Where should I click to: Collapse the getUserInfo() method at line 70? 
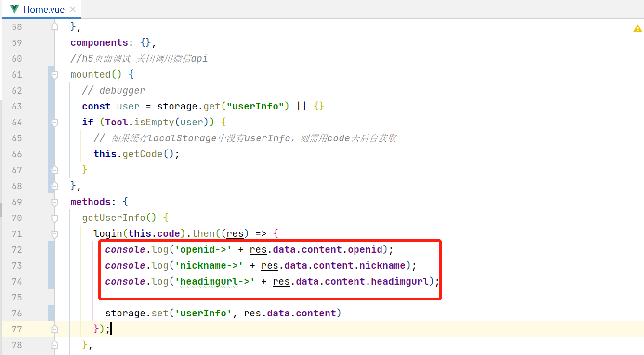[x=54, y=218]
